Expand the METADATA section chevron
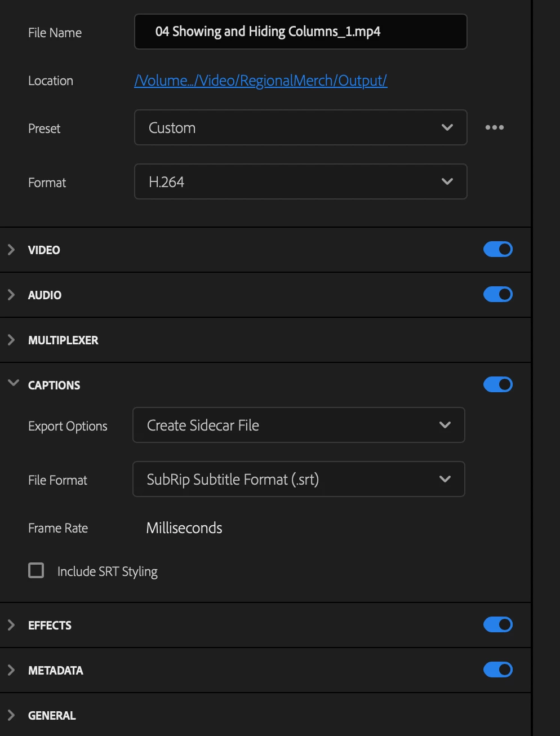560x736 pixels. click(11, 670)
